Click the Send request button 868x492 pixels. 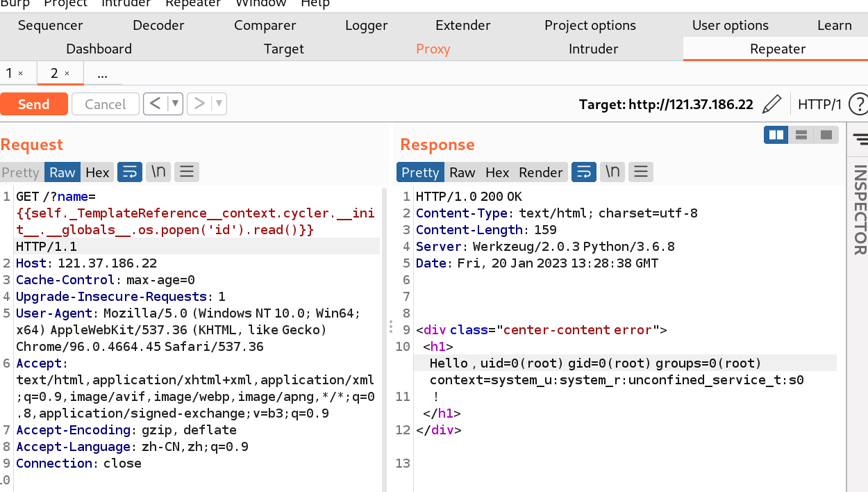[x=34, y=104]
